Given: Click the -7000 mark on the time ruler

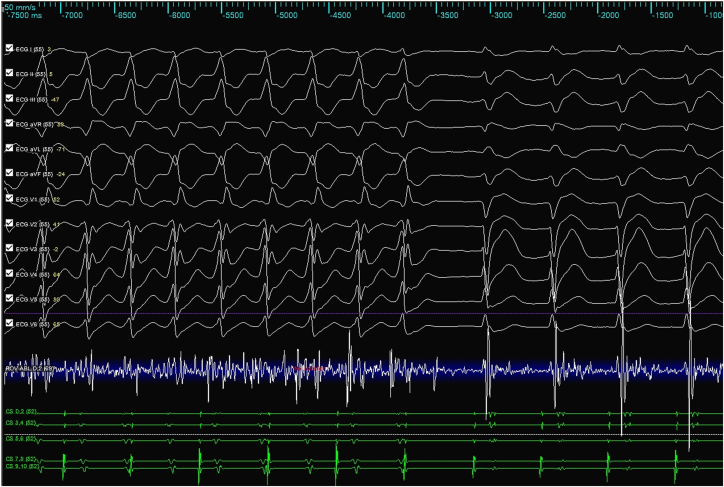Looking at the screenshot, I should (72, 15).
